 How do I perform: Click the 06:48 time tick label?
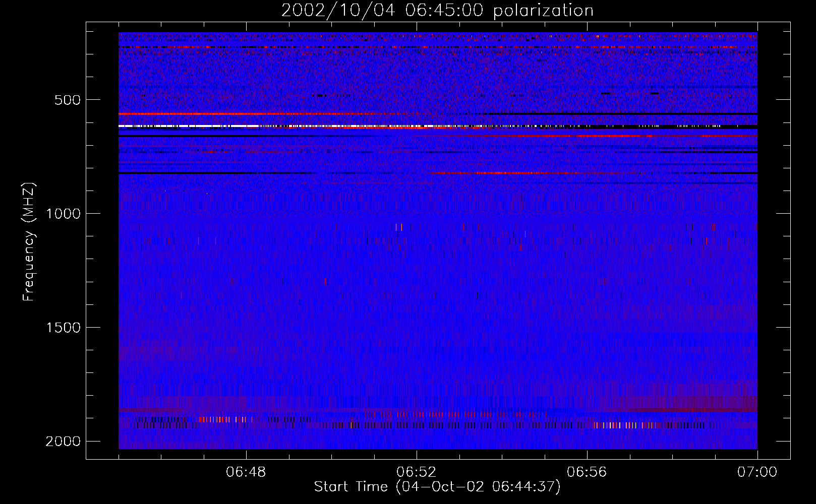tap(246, 472)
